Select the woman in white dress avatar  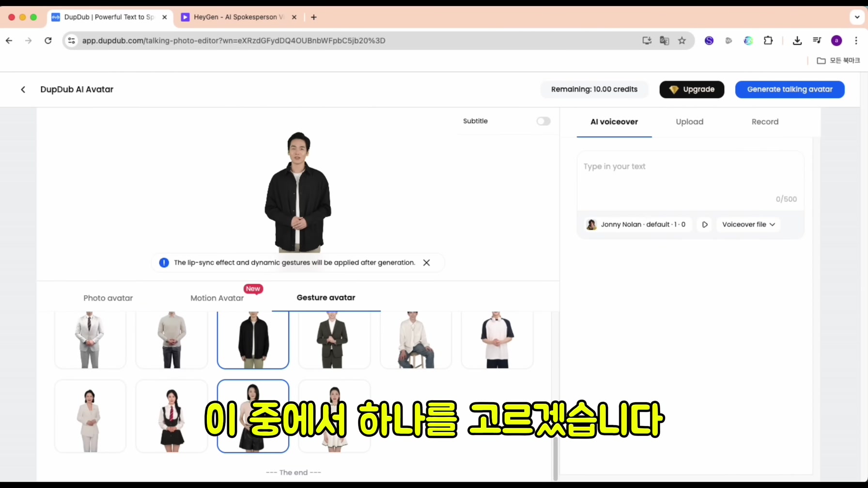pyautogui.click(x=334, y=416)
